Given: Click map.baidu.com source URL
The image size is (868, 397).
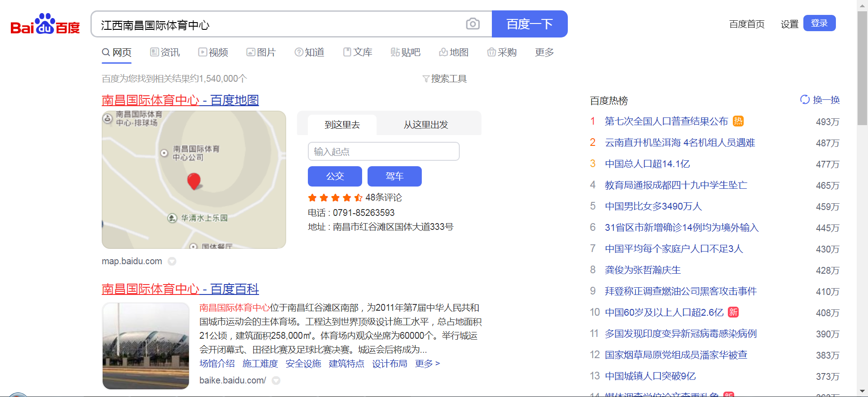Looking at the screenshot, I should pyautogui.click(x=132, y=261).
